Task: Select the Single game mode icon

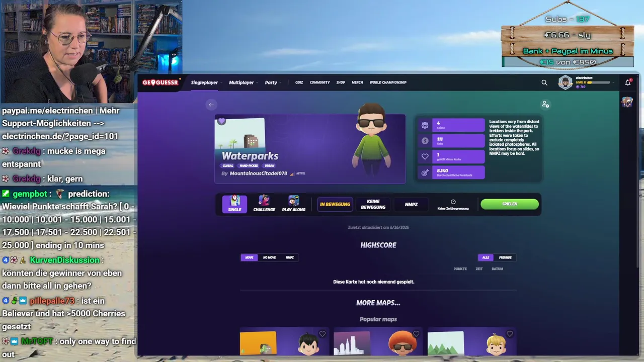Action: pos(234,204)
